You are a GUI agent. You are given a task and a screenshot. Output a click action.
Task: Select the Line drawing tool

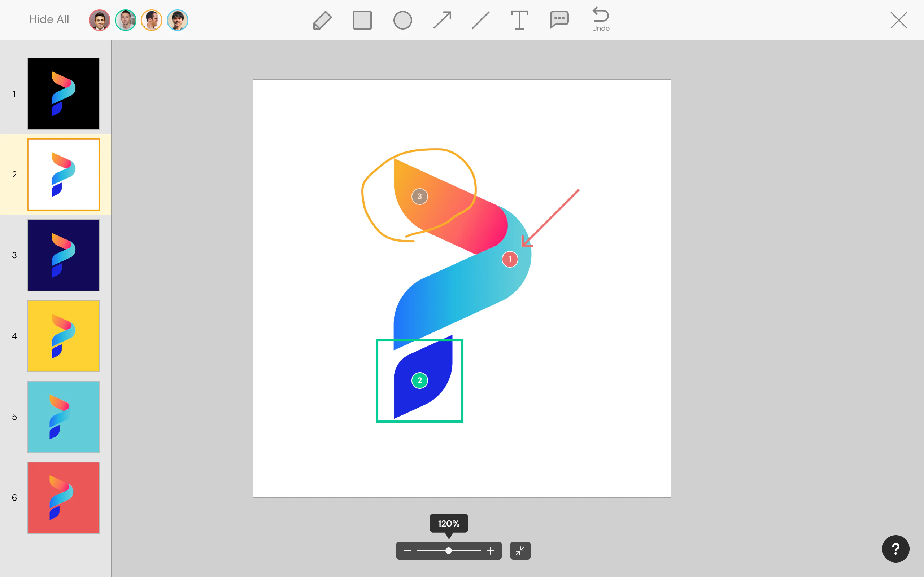click(x=480, y=20)
